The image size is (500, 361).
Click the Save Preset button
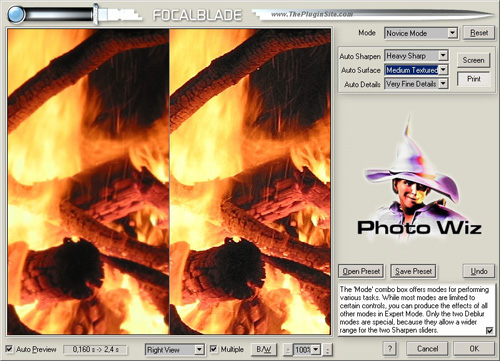click(413, 271)
